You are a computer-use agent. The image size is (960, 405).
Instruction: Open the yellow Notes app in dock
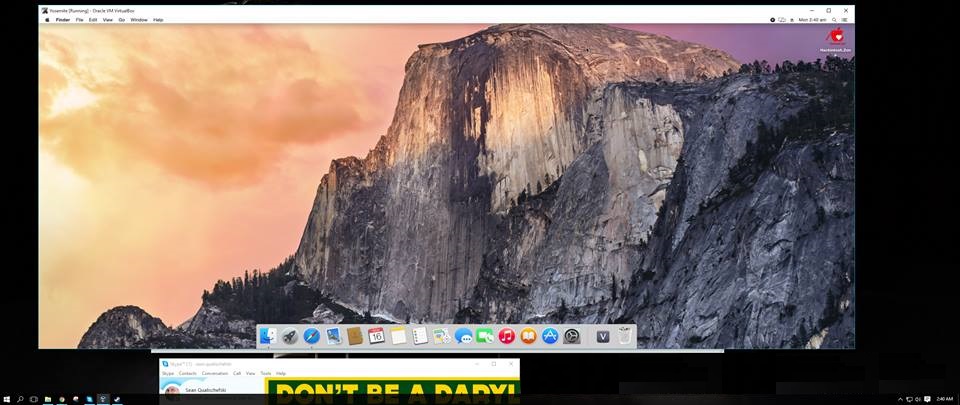pos(399,336)
